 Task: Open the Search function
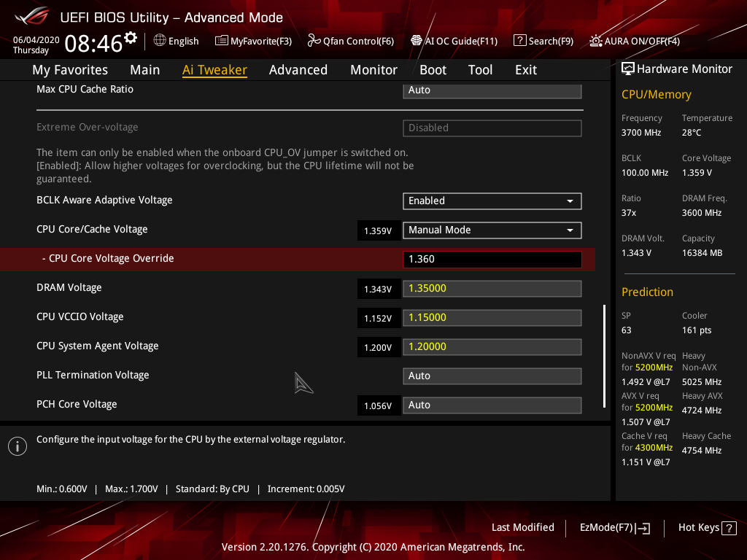[x=543, y=41]
